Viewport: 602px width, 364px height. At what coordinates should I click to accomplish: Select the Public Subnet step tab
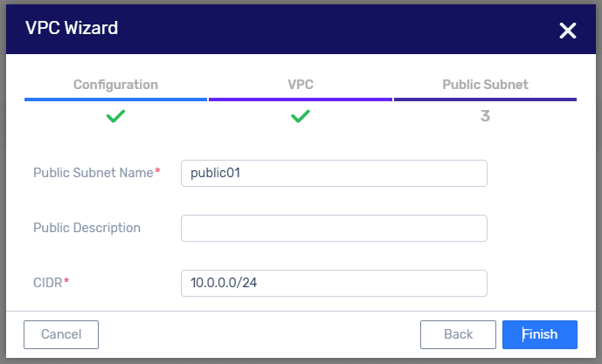point(485,85)
